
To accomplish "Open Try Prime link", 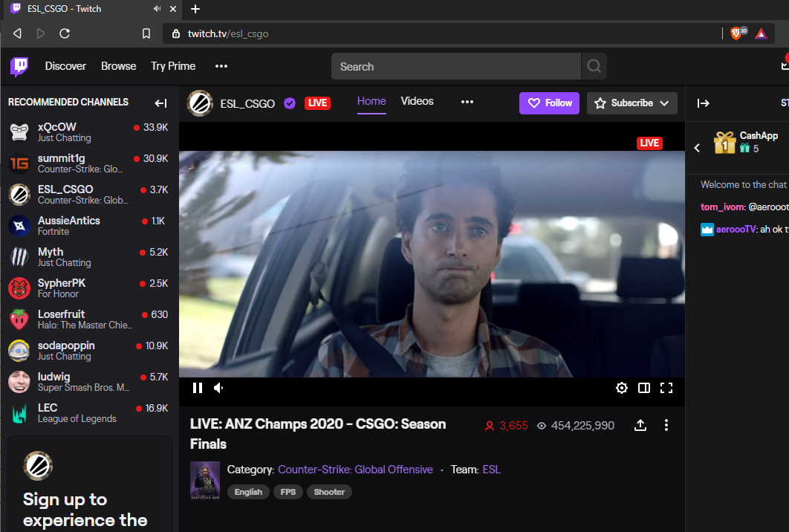I will [173, 66].
